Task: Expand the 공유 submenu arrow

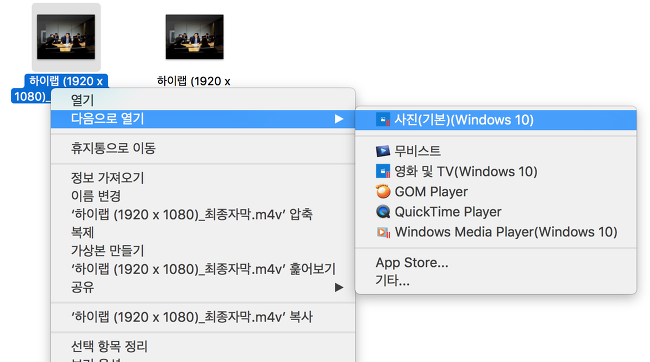Action: click(339, 287)
